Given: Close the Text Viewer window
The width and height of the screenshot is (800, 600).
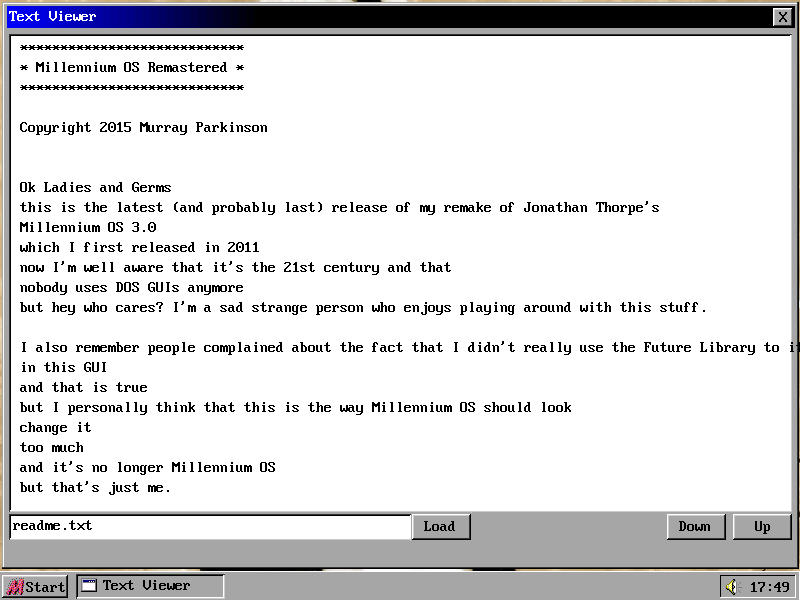Looking at the screenshot, I should click(782, 17).
